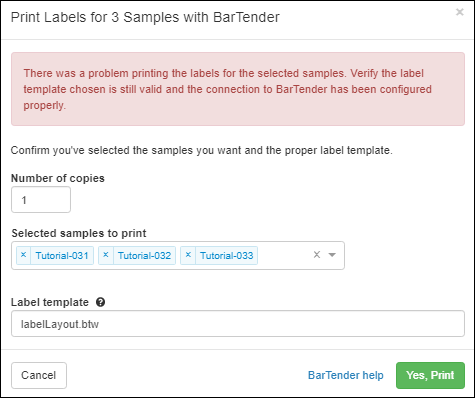Close the Print Labels dialog
Image resolution: width=475 pixels, height=398 pixels.
pyautogui.click(x=460, y=12)
